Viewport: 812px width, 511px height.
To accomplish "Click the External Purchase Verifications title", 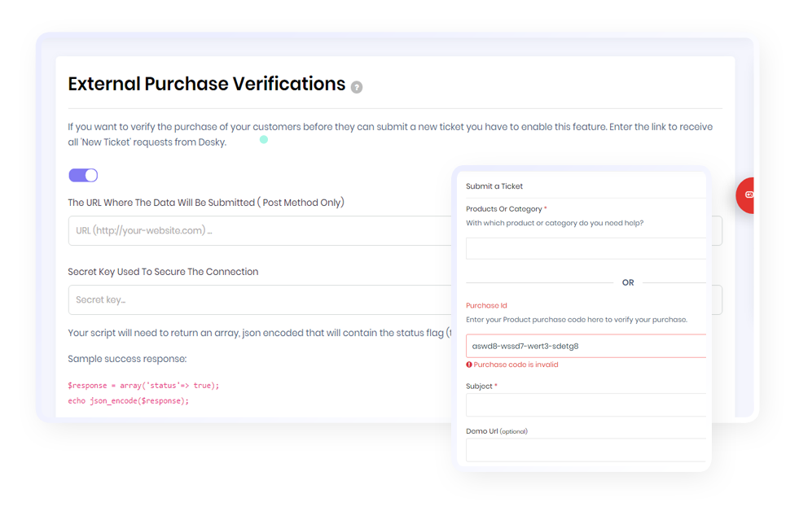I will (207, 84).
